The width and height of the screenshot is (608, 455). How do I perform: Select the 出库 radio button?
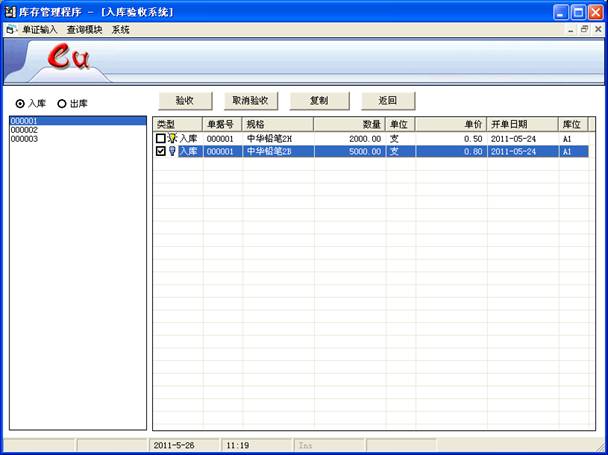click(62, 103)
